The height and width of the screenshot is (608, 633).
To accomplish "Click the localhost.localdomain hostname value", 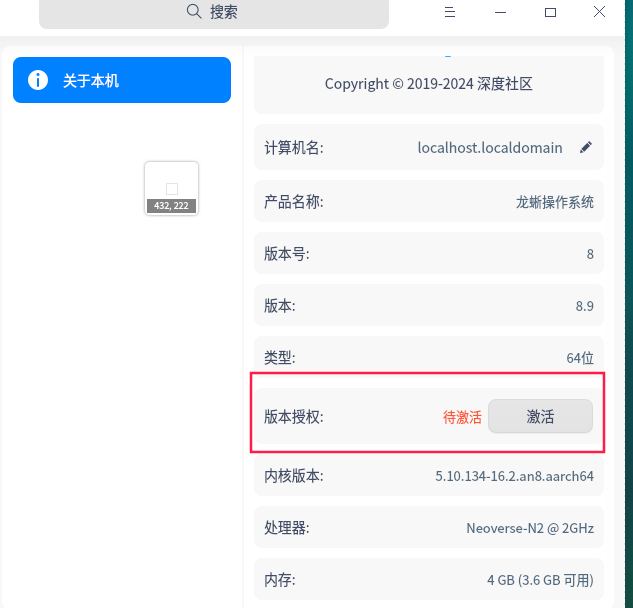I will pyautogui.click(x=490, y=148).
